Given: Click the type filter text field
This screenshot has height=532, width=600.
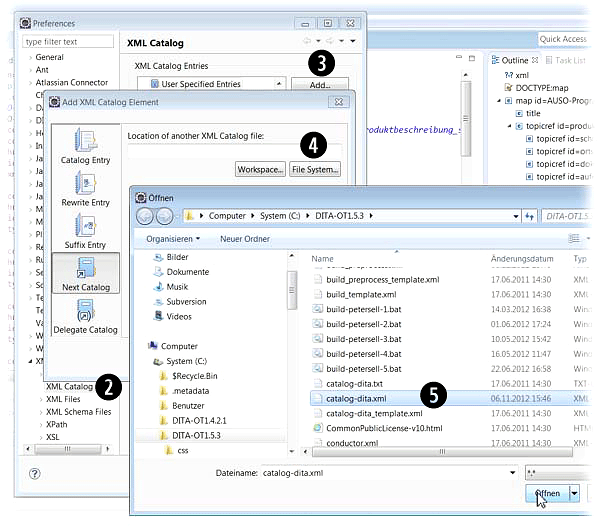Looking at the screenshot, I should 68,42.
